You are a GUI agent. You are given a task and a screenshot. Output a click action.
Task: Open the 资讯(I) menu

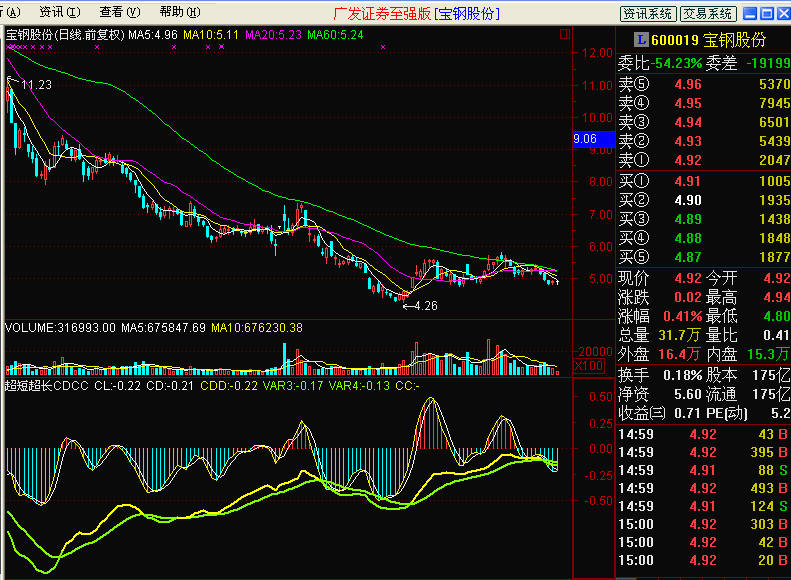tap(60, 12)
